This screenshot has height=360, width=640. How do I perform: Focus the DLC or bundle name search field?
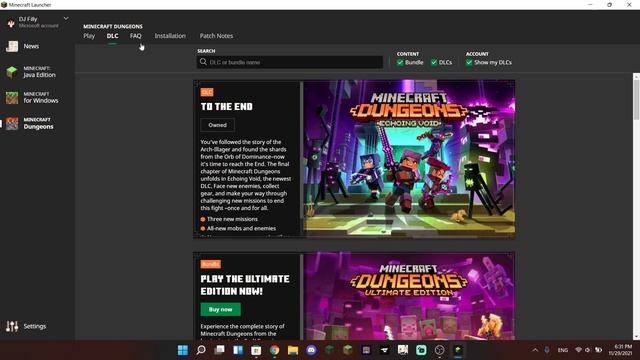click(290, 62)
